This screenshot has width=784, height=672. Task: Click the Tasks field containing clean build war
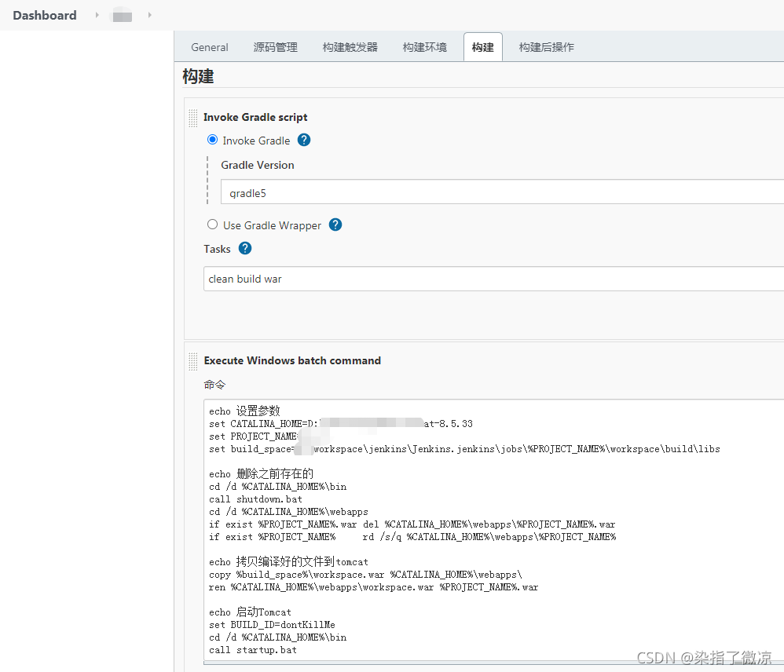[493, 278]
